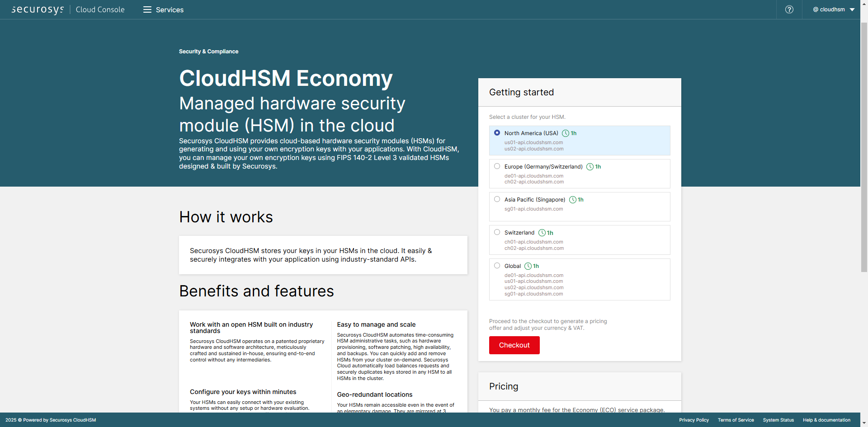The image size is (868, 427).
Task: Choose the Global cluster radio option
Action: [497, 266]
